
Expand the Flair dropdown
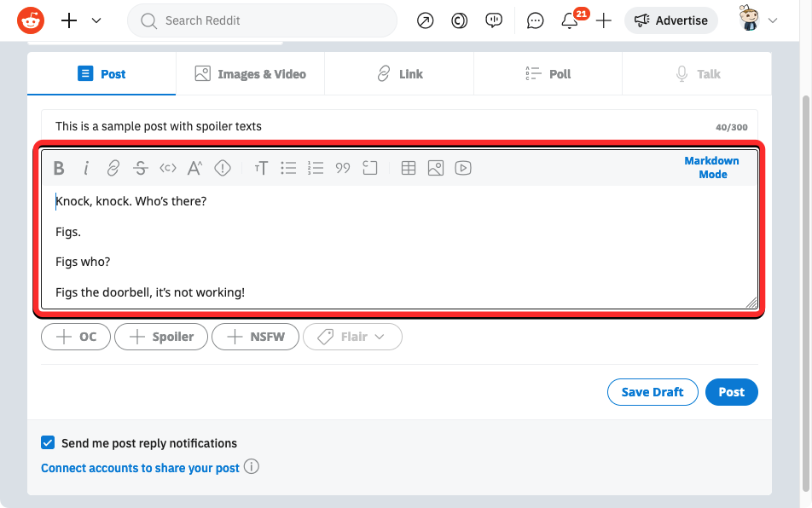(351, 337)
